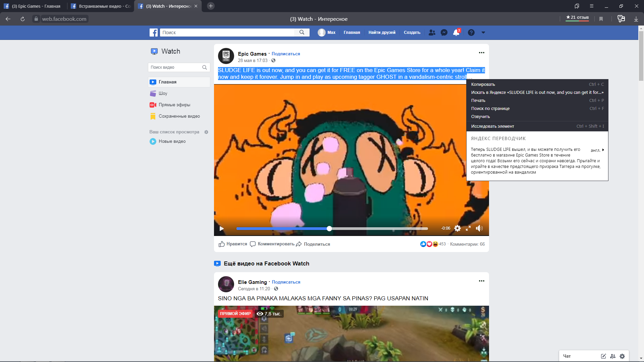Image resolution: width=644 pixels, height=362 pixels.
Task: Select Главная in Watch sidebar
Action: (x=179, y=82)
